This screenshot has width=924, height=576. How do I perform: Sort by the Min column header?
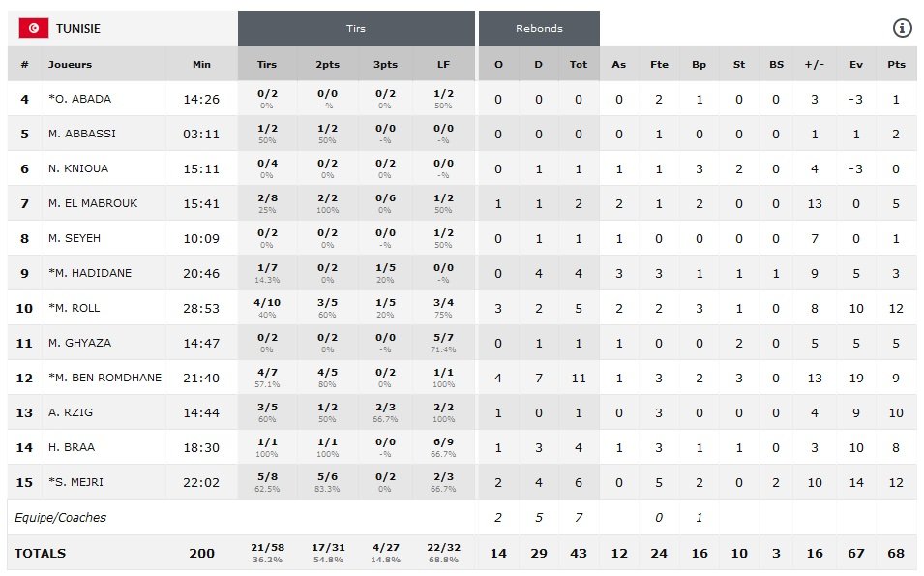pyautogui.click(x=201, y=65)
